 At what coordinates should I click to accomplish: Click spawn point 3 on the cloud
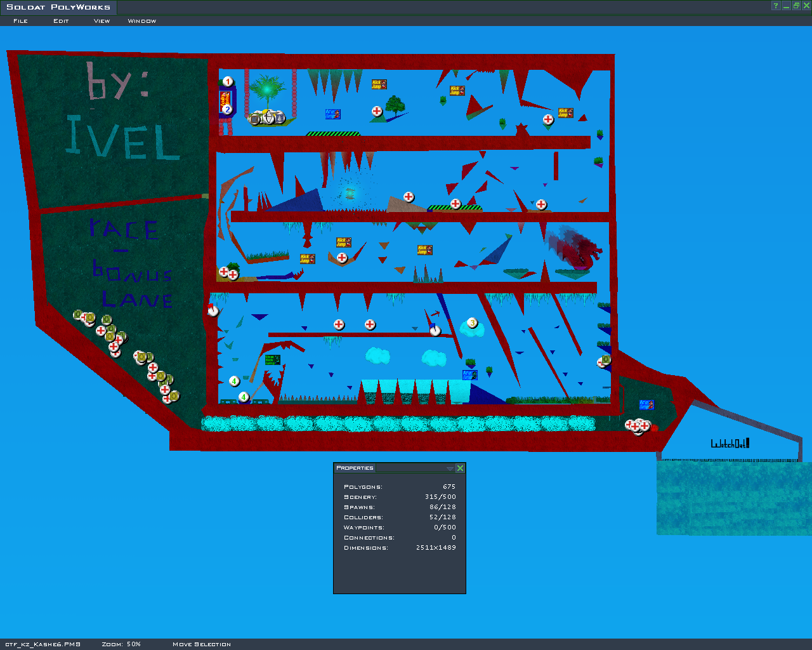[472, 323]
